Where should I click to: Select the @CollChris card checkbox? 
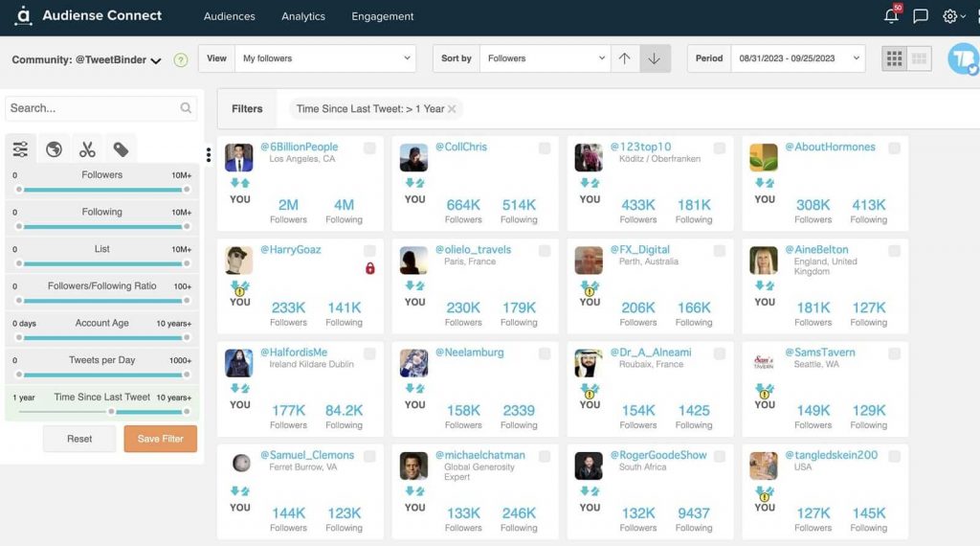coord(545,148)
